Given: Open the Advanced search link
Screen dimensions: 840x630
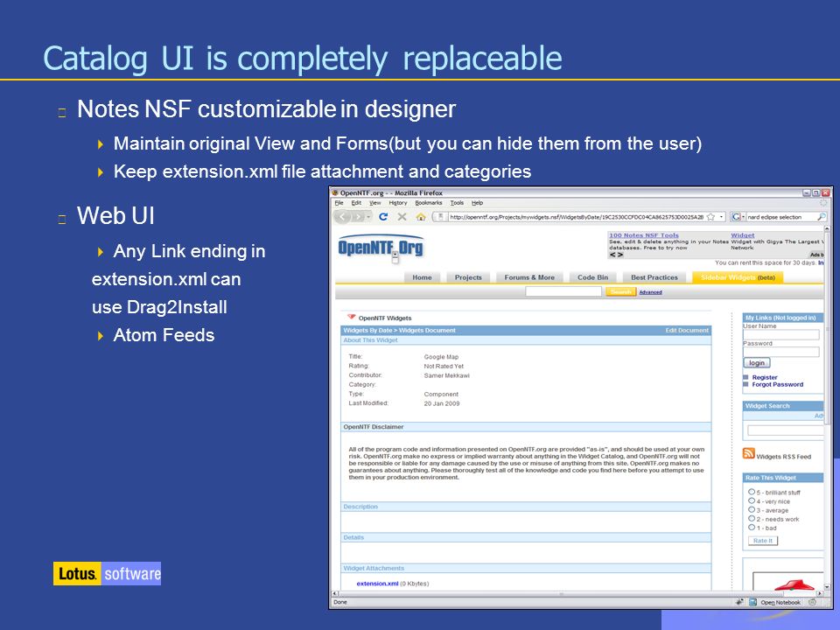Looking at the screenshot, I should tap(650, 292).
